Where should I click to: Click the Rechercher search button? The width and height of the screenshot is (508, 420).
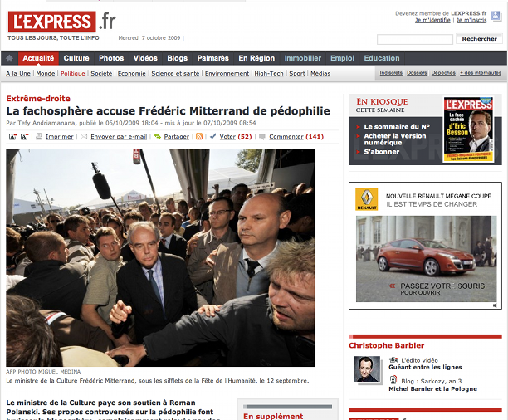[479, 39]
